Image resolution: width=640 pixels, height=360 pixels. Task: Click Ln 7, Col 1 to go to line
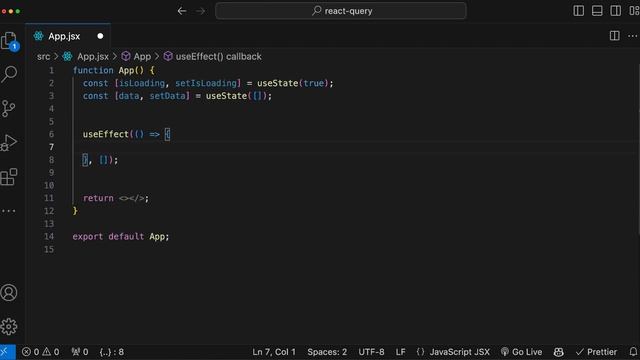click(x=273, y=352)
